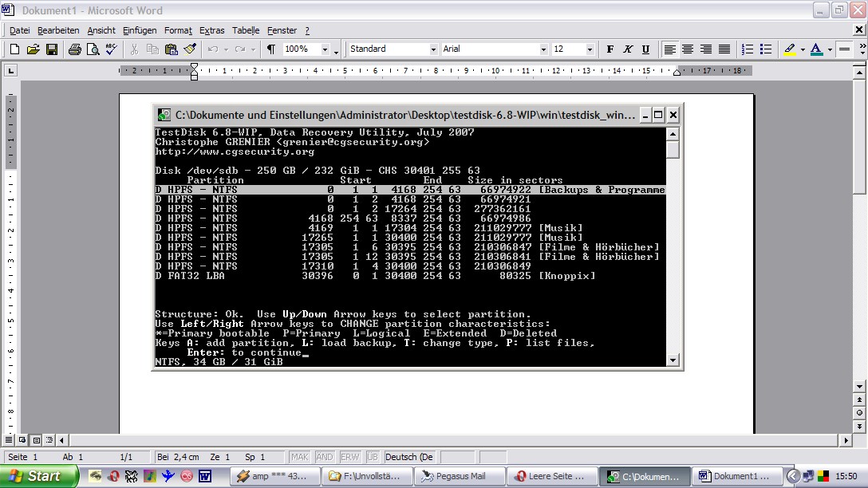Create a new blank document
This screenshot has height=488, width=868.
[x=14, y=49]
